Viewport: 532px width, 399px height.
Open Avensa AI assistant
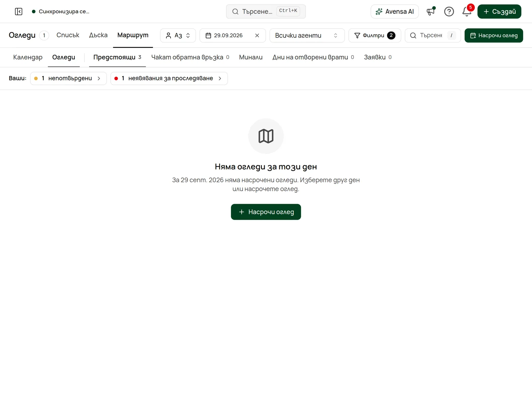[x=395, y=12]
